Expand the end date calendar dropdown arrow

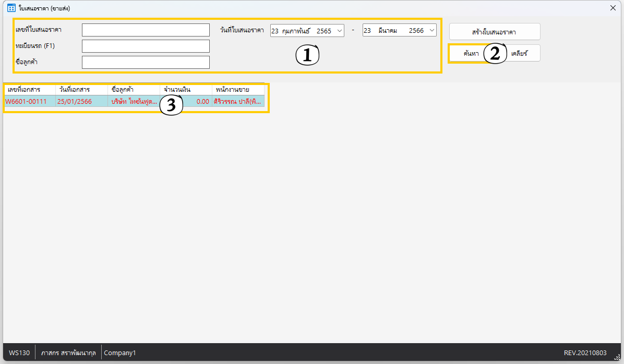[x=432, y=31]
